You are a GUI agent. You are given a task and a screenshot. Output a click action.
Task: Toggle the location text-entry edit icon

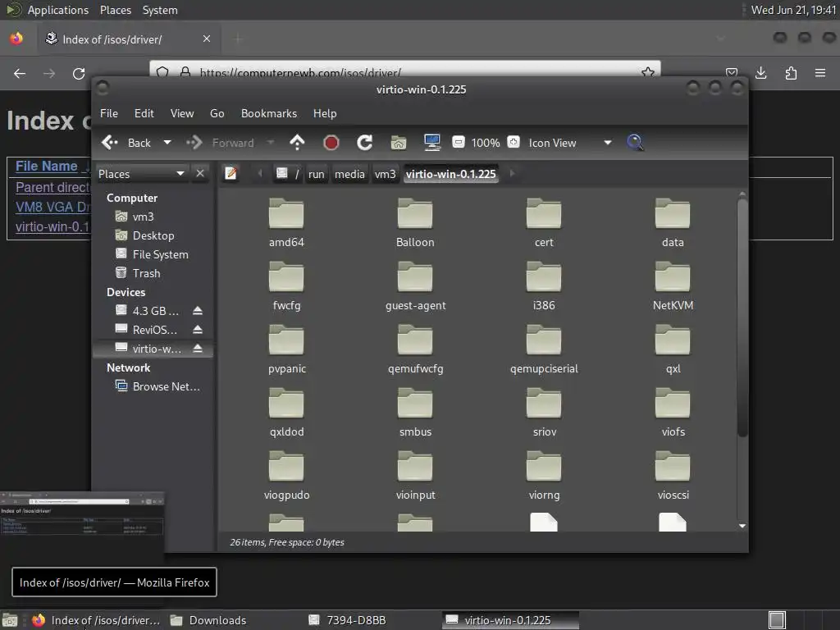point(231,174)
